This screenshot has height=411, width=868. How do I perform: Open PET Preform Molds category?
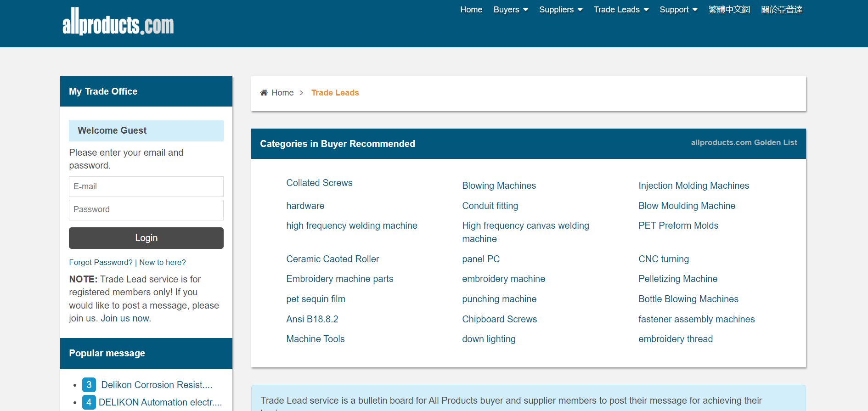click(x=678, y=225)
